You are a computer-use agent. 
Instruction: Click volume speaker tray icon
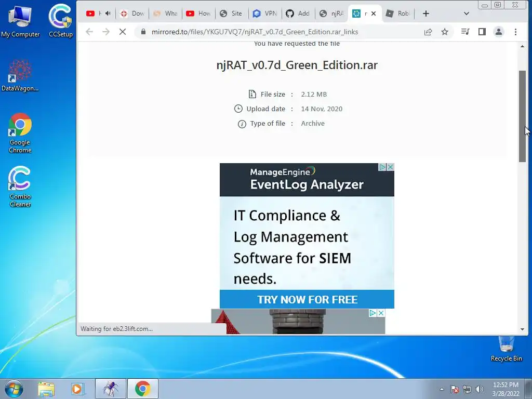(x=479, y=389)
